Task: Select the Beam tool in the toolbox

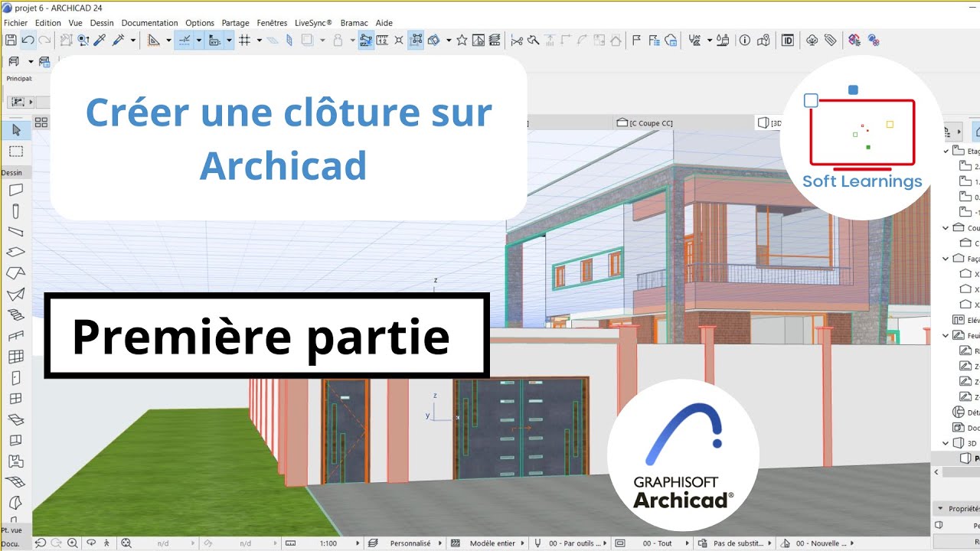Action: click(x=16, y=232)
